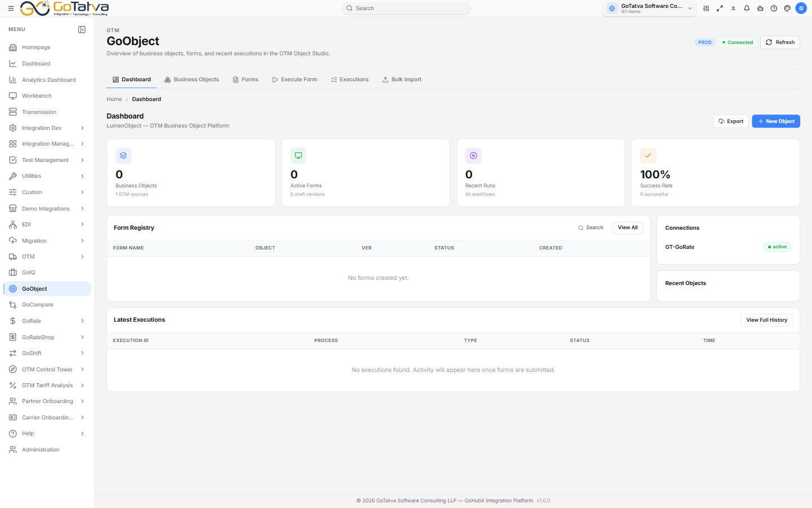
Task: Expand the EDI sidebar menu
Action: [47, 225]
